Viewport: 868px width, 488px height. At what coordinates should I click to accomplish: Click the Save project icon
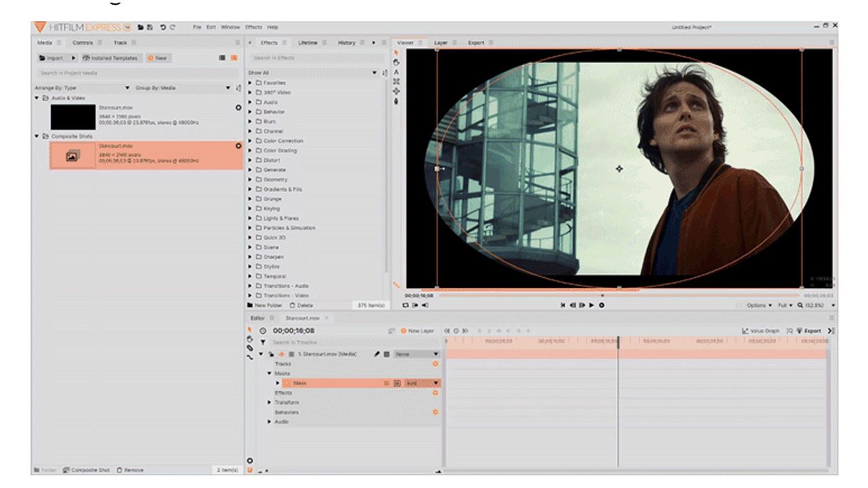(149, 27)
